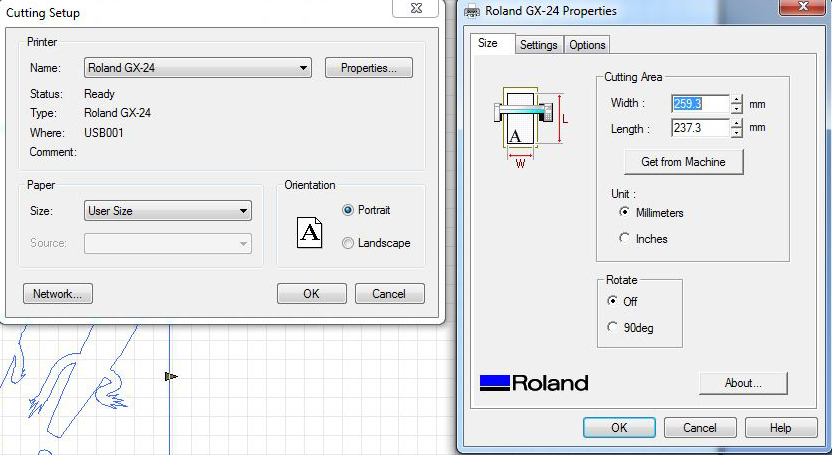
Task: Select Portrait orientation
Action: tap(366, 210)
